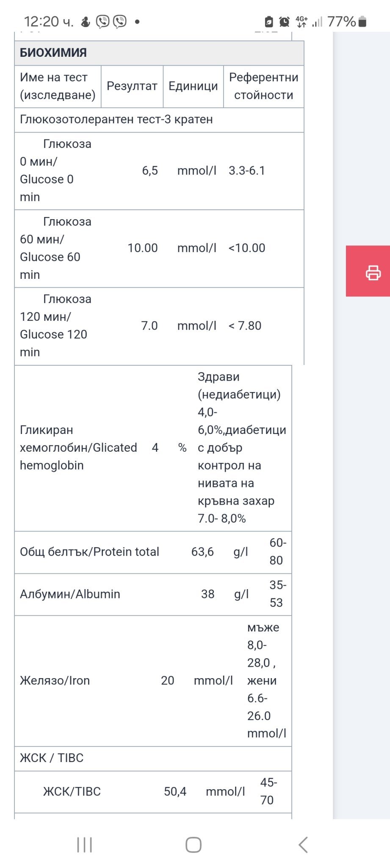This screenshot has width=390, height=868.
Task: Tap the ЖСК / TIBC group header
Action: tap(52, 758)
